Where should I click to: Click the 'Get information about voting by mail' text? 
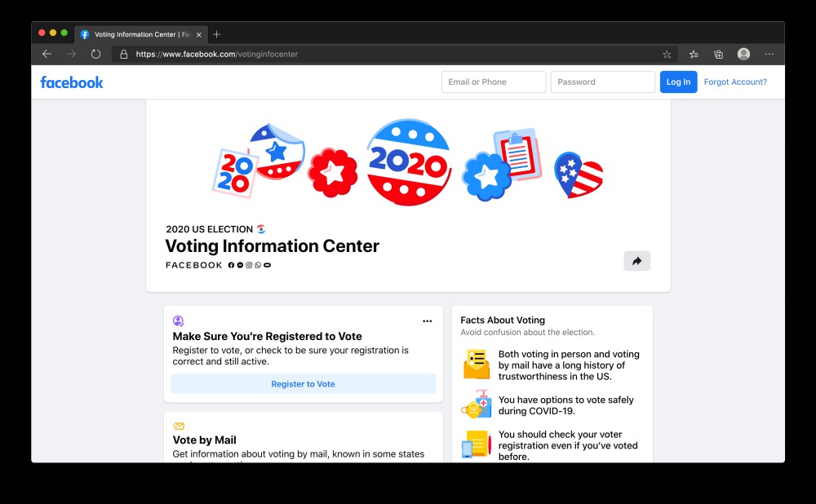point(299,454)
